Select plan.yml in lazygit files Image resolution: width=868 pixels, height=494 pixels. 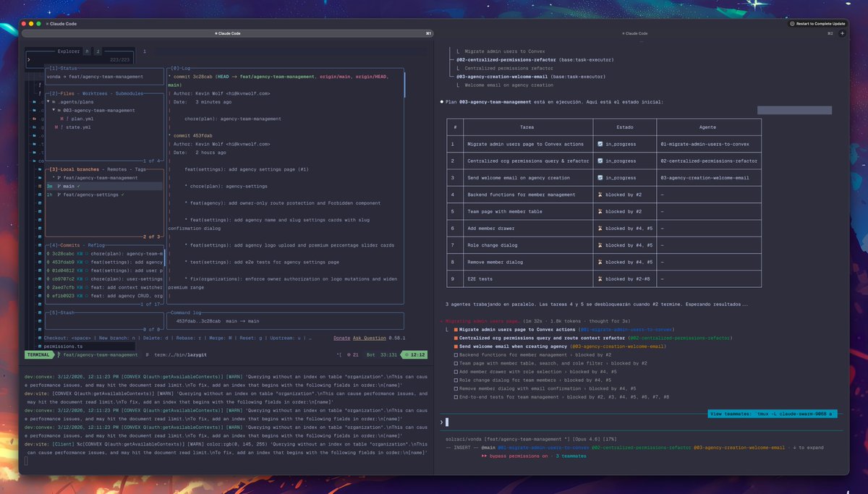click(82, 119)
